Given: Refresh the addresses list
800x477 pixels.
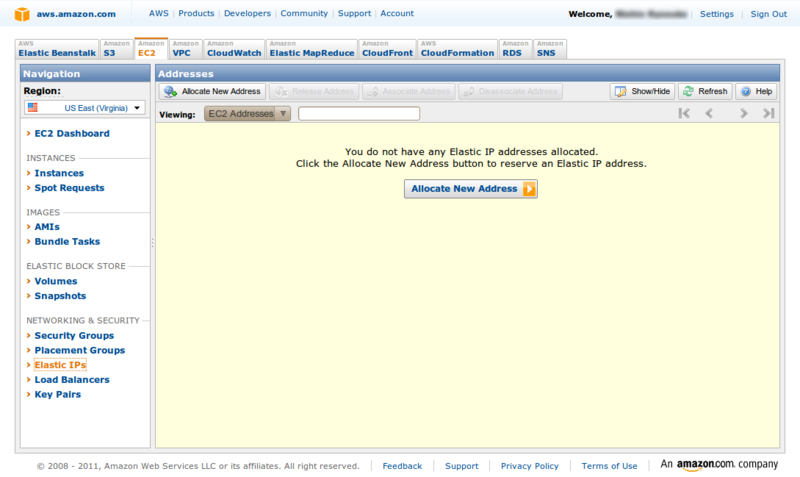Looking at the screenshot, I should (x=706, y=91).
